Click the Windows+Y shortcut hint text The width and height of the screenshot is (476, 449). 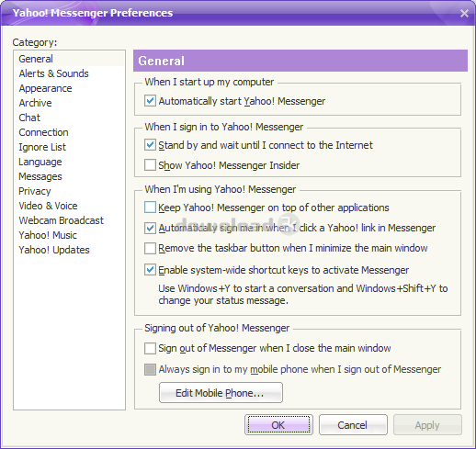pos(303,295)
